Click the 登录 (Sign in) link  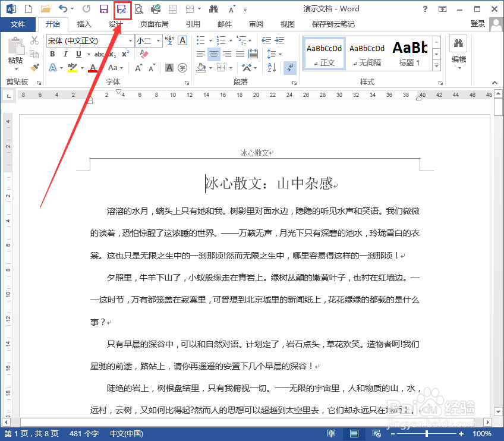tap(478, 23)
